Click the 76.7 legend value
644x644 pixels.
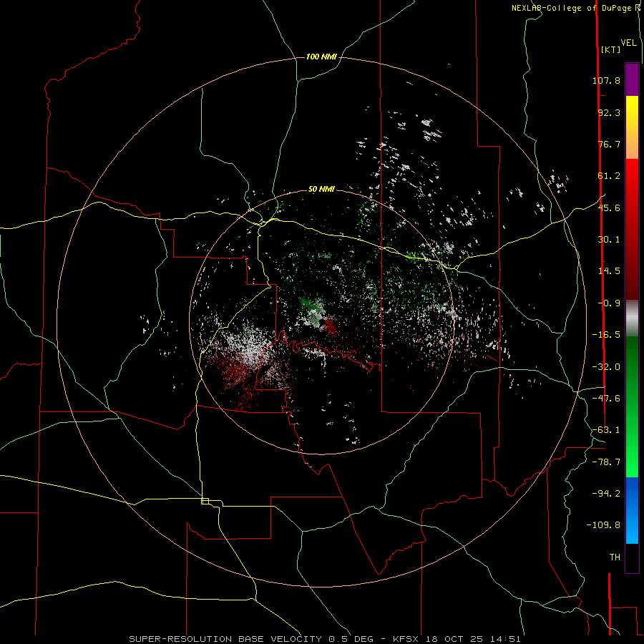click(x=609, y=144)
